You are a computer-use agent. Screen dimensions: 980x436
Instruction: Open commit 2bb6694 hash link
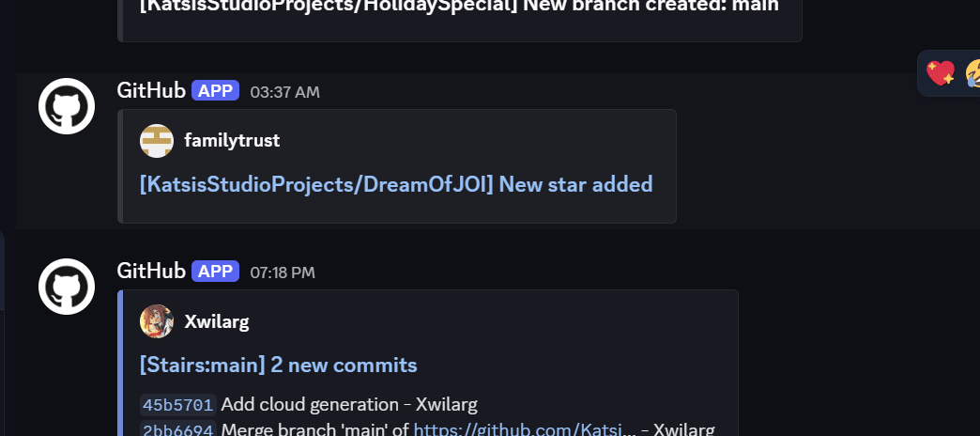pos(177,429)
